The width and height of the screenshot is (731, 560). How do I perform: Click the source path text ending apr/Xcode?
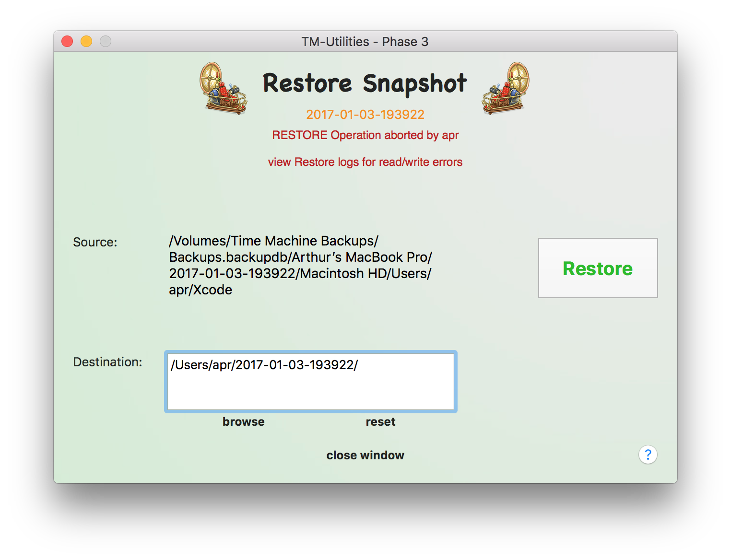pos(301,265)
